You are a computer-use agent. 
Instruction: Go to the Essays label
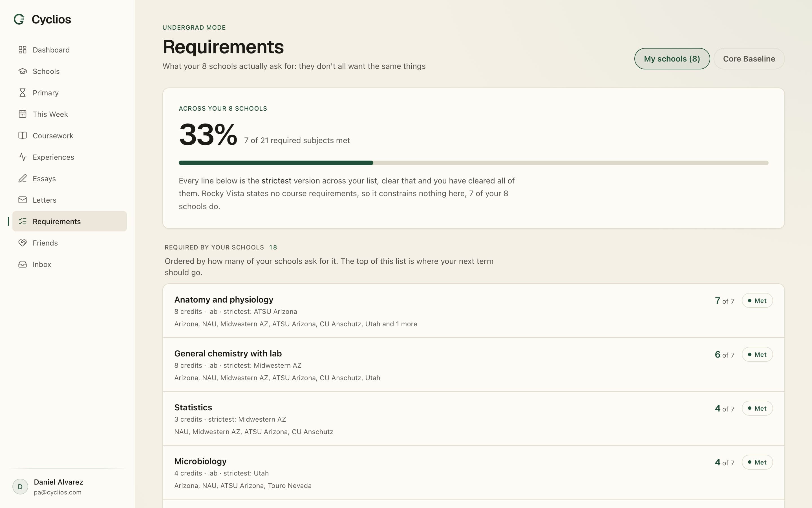pyautogui.click(x=44, y=179)
